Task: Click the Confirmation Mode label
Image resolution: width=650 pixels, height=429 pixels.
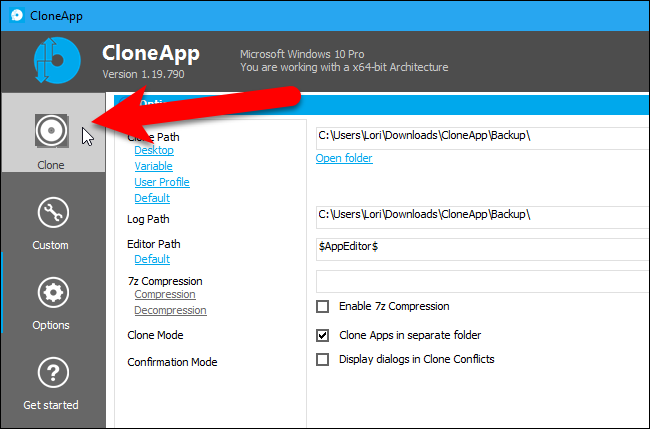Action: point(172,362)
